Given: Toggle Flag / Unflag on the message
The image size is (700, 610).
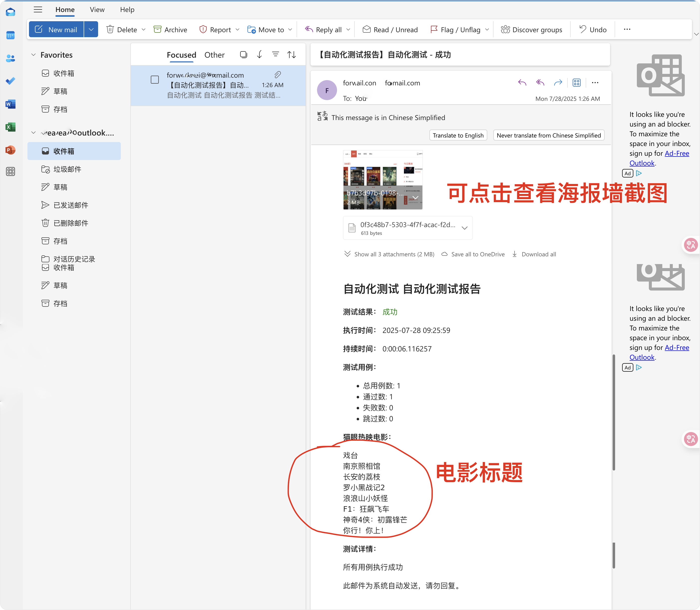Looking at the screenshot, I should pyautogui.click(x=456, y=30).
